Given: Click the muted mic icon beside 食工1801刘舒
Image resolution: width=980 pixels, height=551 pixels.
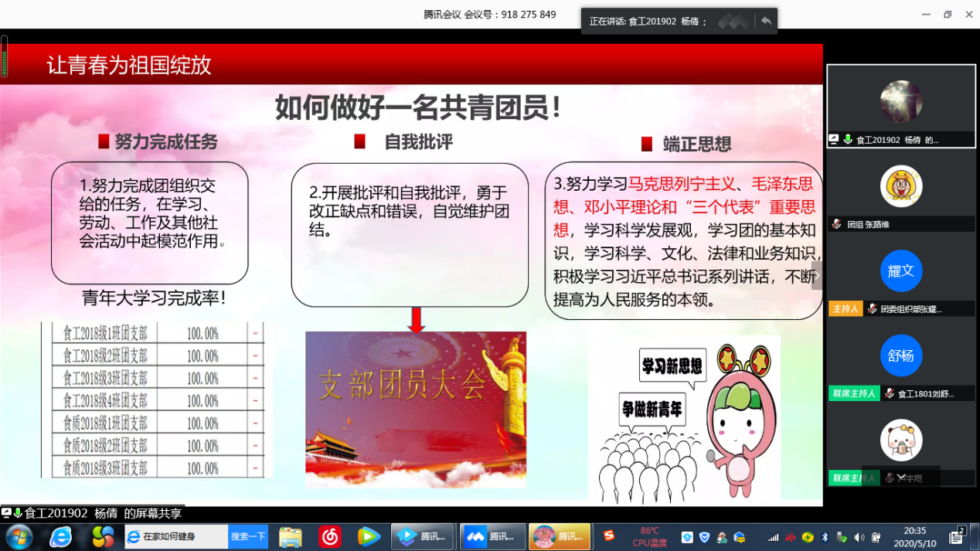Looking at the screenshot, I should click(x=890, y=393).
